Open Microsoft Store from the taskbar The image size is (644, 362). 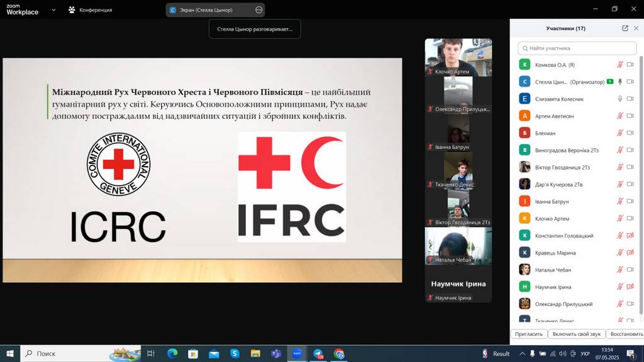[193, 353]
